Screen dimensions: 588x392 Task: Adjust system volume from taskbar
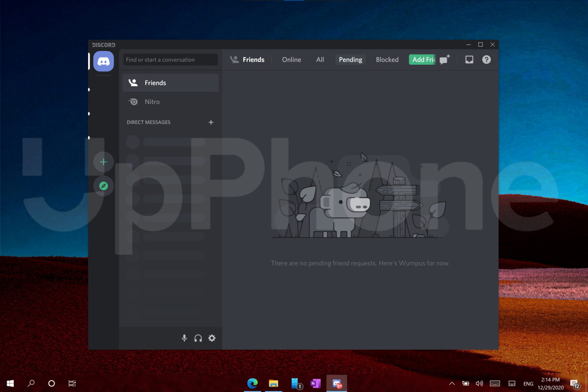[479, 383]
